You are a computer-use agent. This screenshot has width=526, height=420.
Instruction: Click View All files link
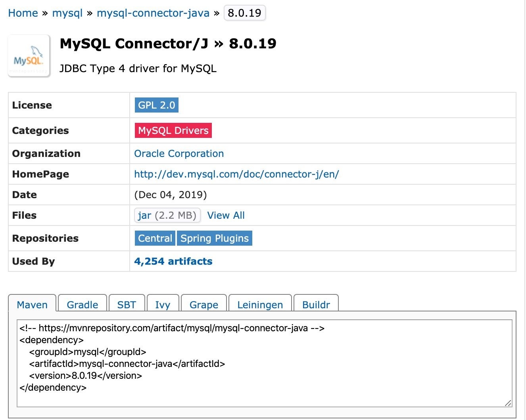coord(226,216)
